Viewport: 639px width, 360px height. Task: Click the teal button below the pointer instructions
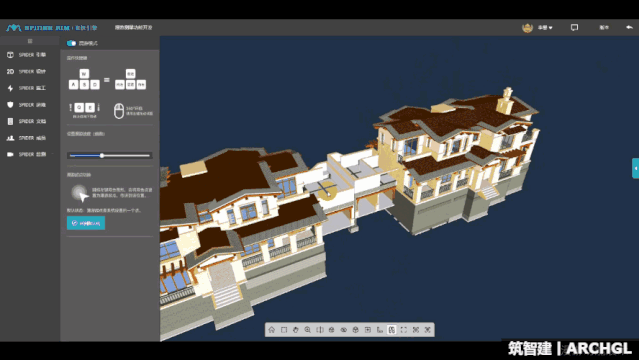point(86,223)
